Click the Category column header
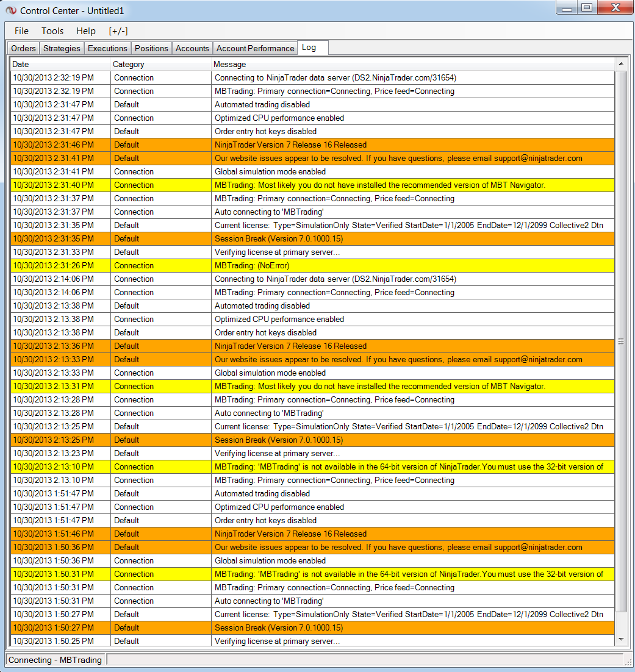635x672 pixels. coord(161,64)
